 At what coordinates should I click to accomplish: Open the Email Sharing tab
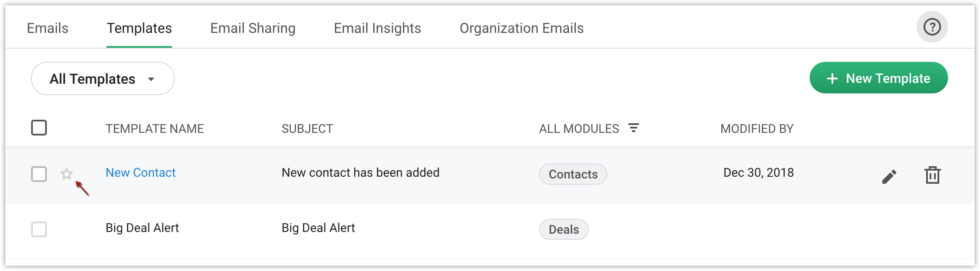(x=253, y=28)
